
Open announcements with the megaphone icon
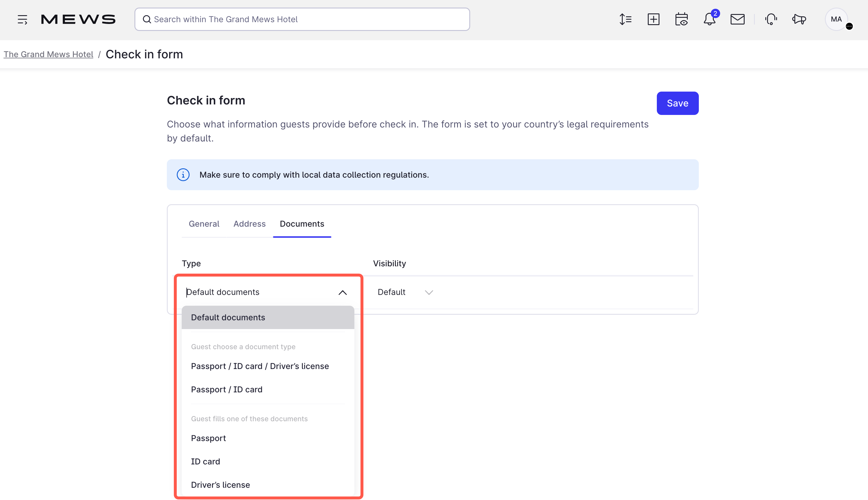pyautogui.click(x=799, y=20)
